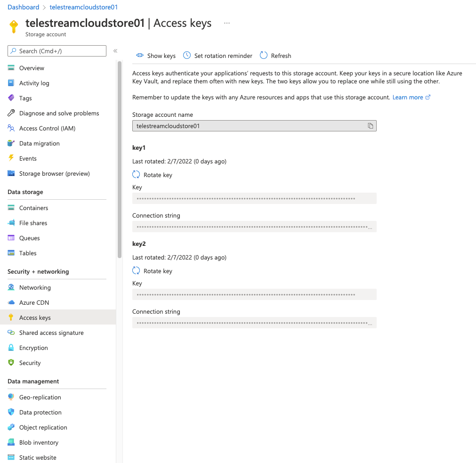Open the Learn more link
The height and width of the screenshot is (463, 476).
click(x=411, y=97)
